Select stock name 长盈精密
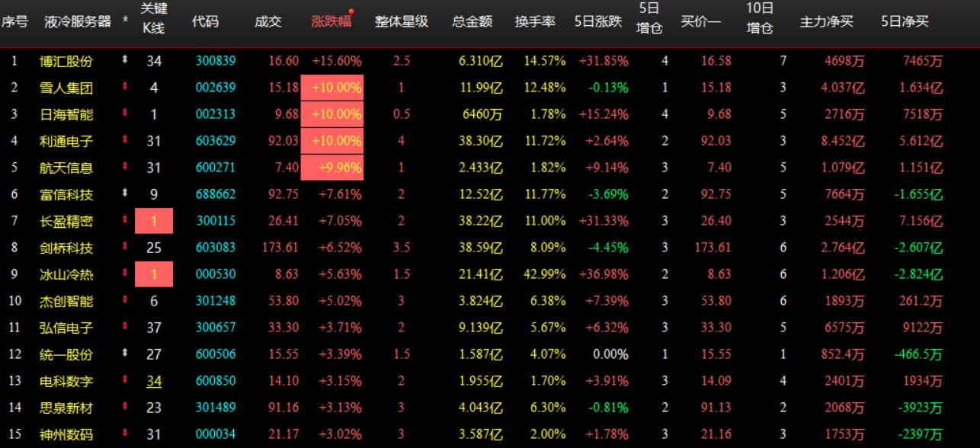 click(x=67, y=221)
